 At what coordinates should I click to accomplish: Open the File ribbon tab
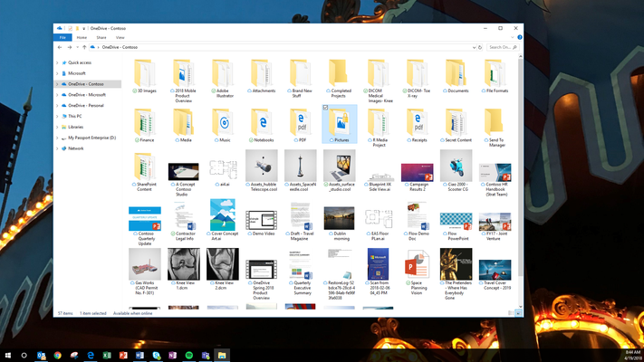point(62,37)
